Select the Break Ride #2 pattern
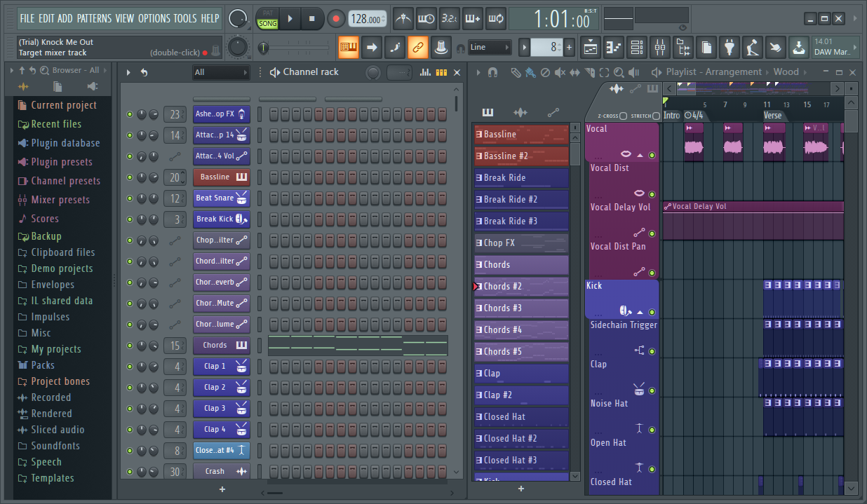The image size is (867, 504). coord(521,199)
